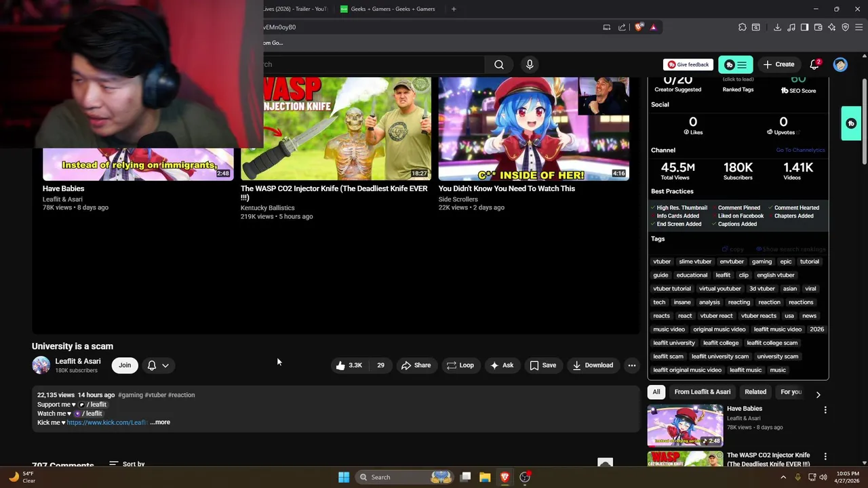868x488 pixels.
Task: Click the Create button
Action: (x=778, y=64)
